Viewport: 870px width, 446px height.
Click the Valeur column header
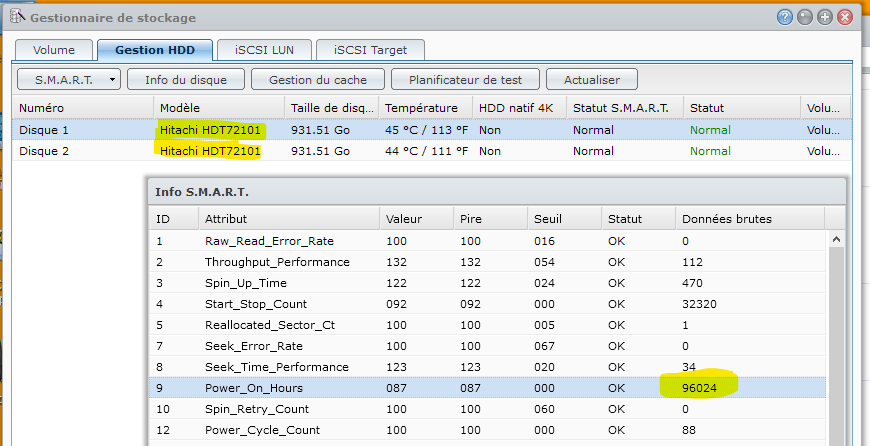click(x=416, y=219)
